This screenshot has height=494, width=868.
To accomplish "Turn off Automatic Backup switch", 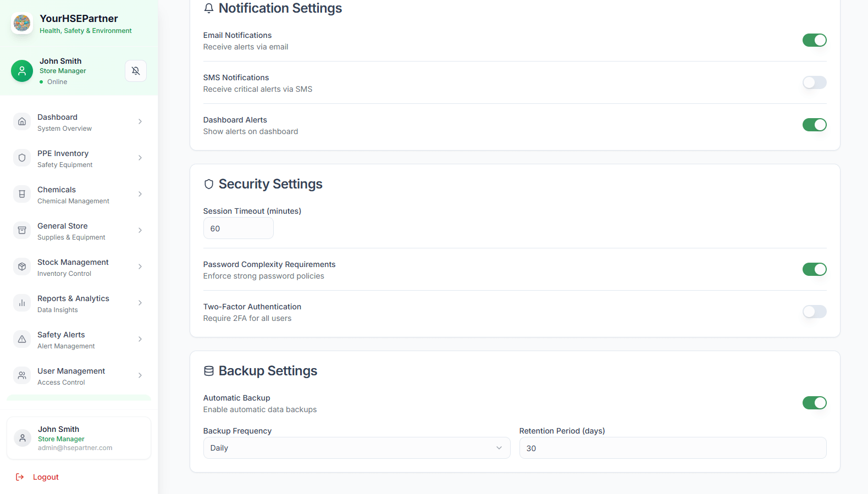I will tap(814, 403).
